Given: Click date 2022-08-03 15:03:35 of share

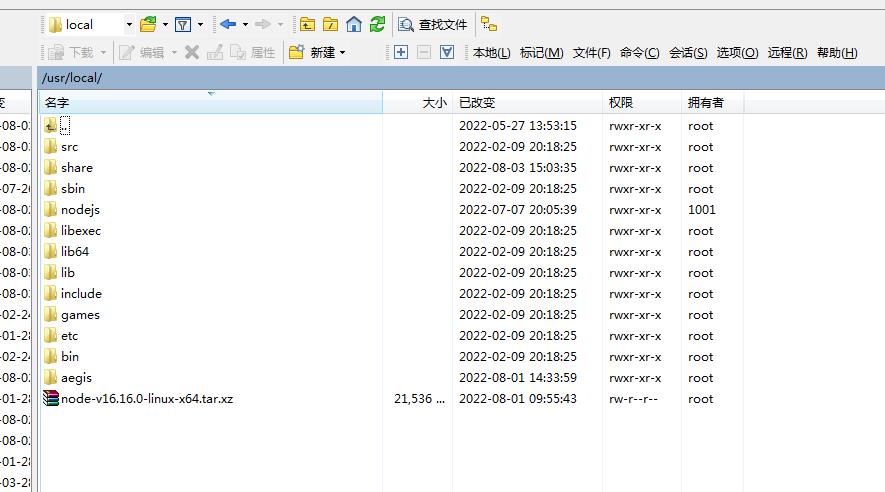Looking at the screenshot, I should 518,168.
